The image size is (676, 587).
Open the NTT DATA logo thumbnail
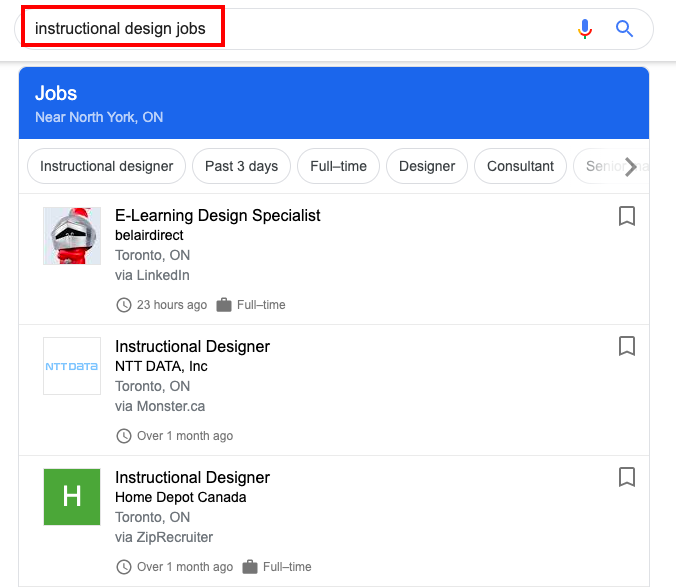pos(72,366)
